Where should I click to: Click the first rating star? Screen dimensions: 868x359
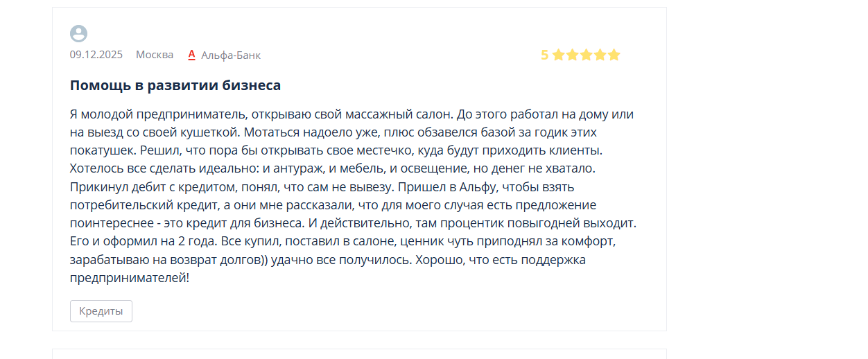558,55
